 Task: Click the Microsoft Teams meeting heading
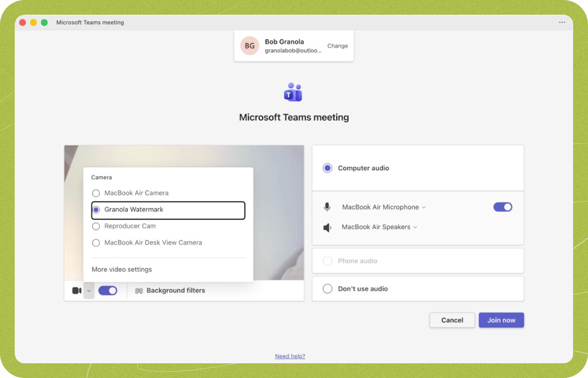[x=294, y=118]
